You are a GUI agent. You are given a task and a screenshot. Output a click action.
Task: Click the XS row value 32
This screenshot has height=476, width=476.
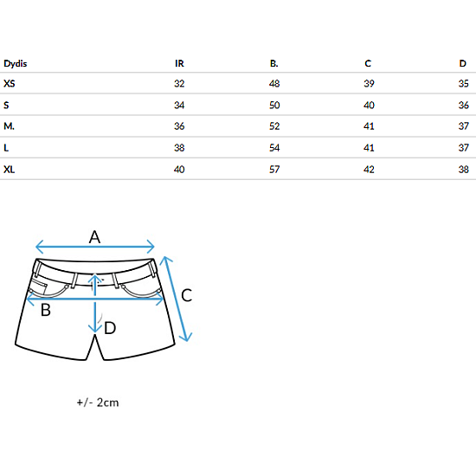(x=179, y=83)
